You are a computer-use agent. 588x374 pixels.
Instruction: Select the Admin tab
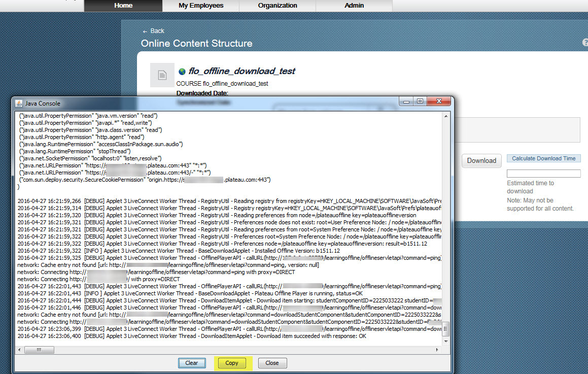354,6
